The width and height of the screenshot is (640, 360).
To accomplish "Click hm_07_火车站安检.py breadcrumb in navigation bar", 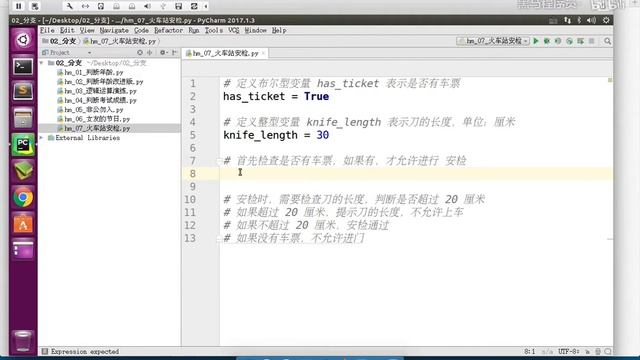I will [x=120, y=41].
